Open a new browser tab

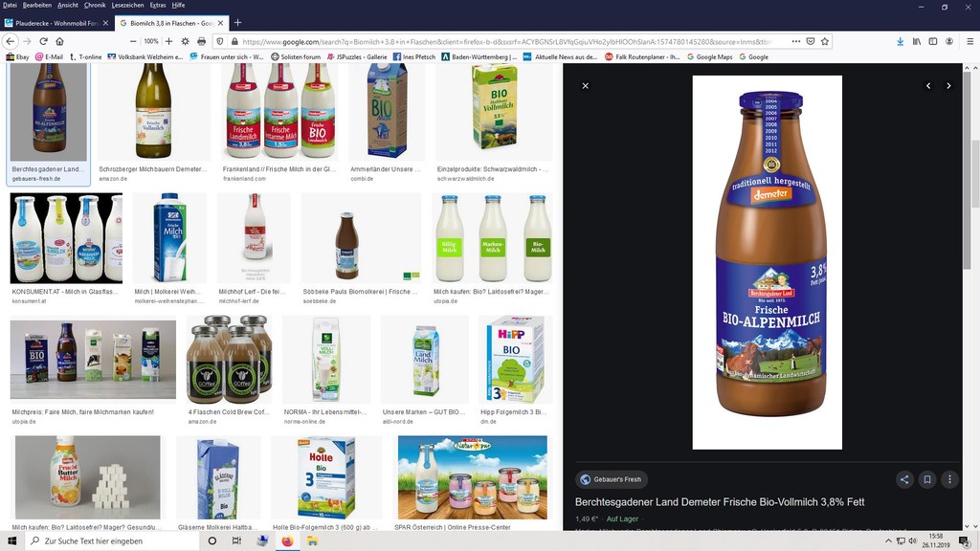coord(237,23)
